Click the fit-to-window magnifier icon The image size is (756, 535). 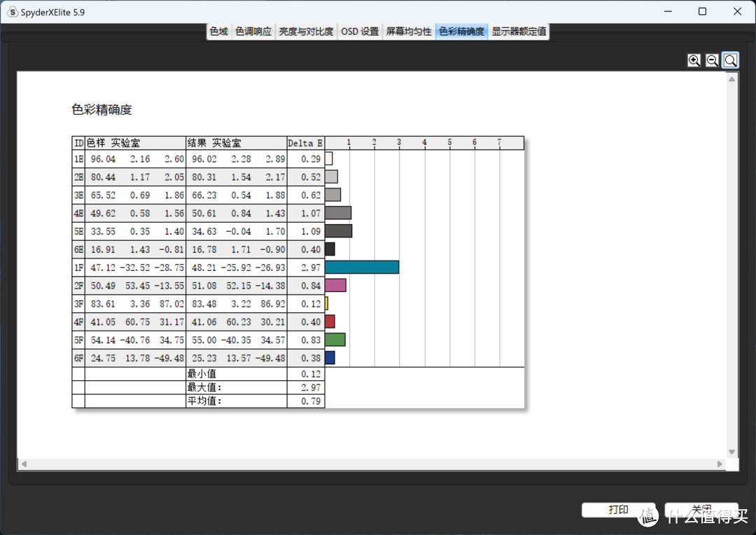click(730, 60)
